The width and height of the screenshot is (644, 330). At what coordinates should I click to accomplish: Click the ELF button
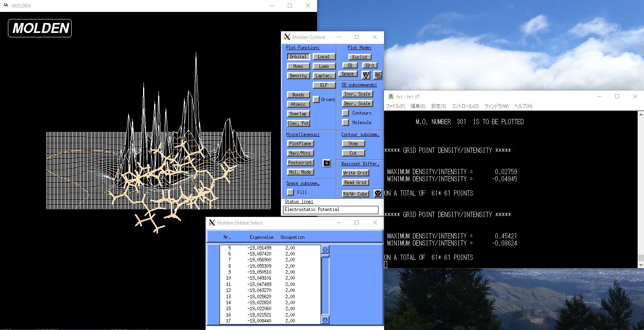click(x=324, y=85)
